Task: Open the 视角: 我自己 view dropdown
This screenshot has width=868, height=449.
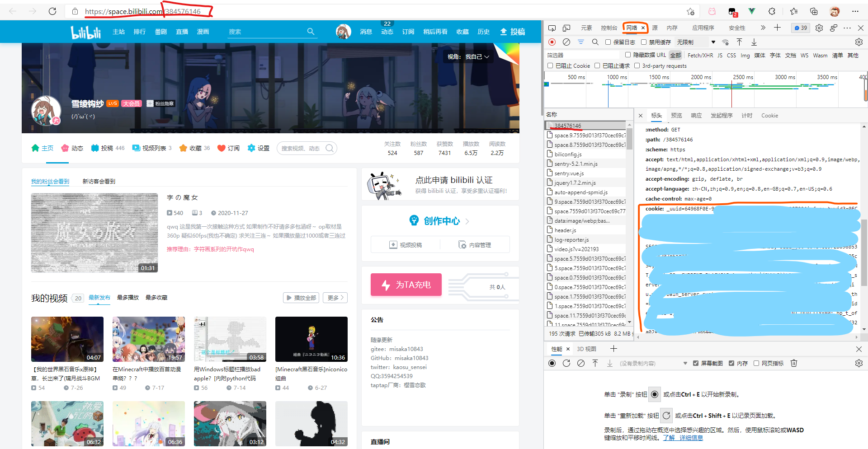Action: point(468,56)
